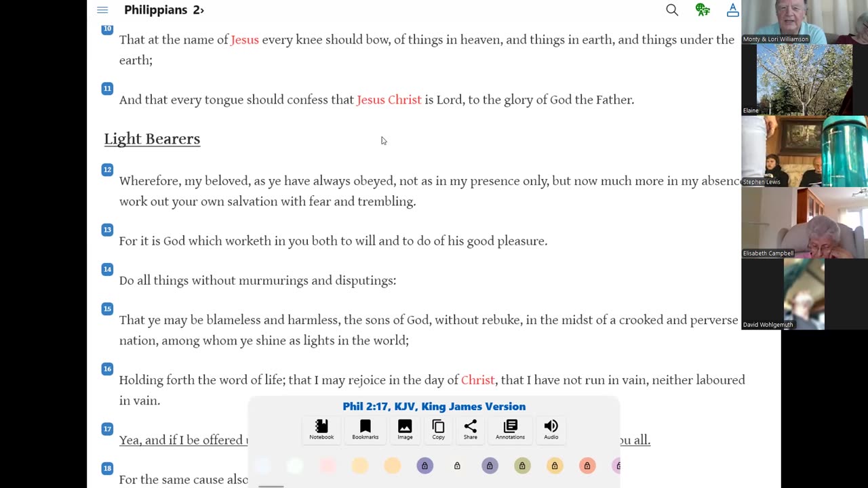Select verse number 18 badge
This screenshot has width=868, height=488.
(107, 468)
